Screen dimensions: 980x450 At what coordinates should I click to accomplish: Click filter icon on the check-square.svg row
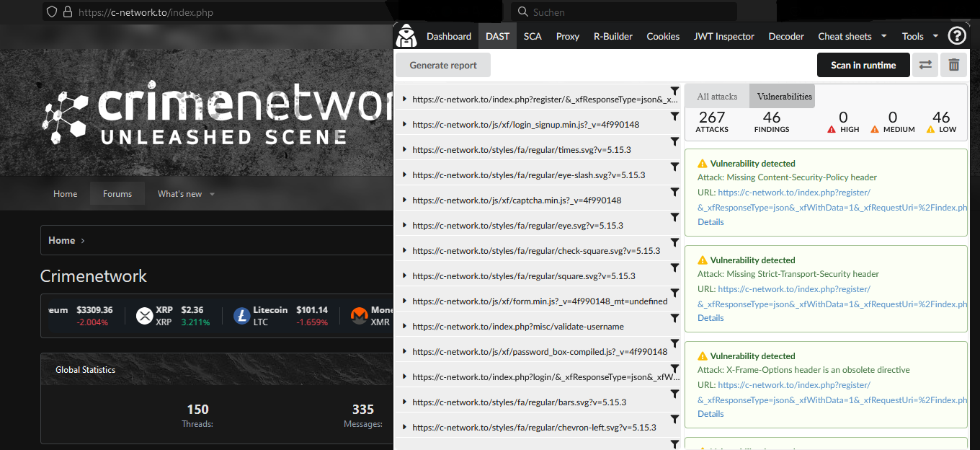674,242
